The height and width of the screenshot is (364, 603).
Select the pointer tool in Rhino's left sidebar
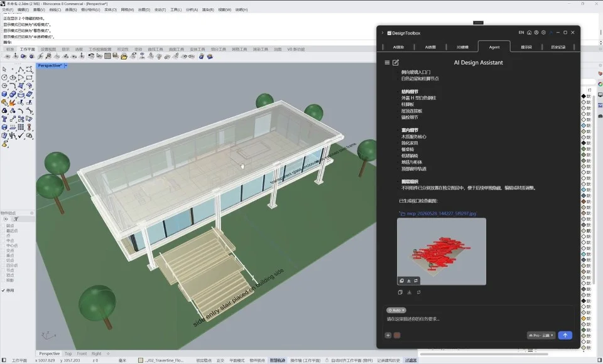(x=4, y=69)
